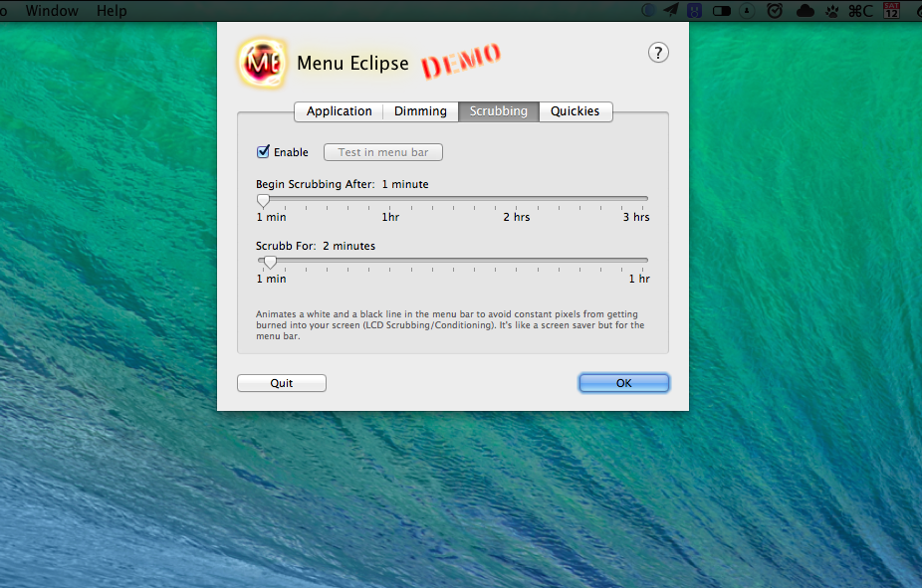Open the alarm clock checkmark menu bar icon

click(x=775, y=11)
